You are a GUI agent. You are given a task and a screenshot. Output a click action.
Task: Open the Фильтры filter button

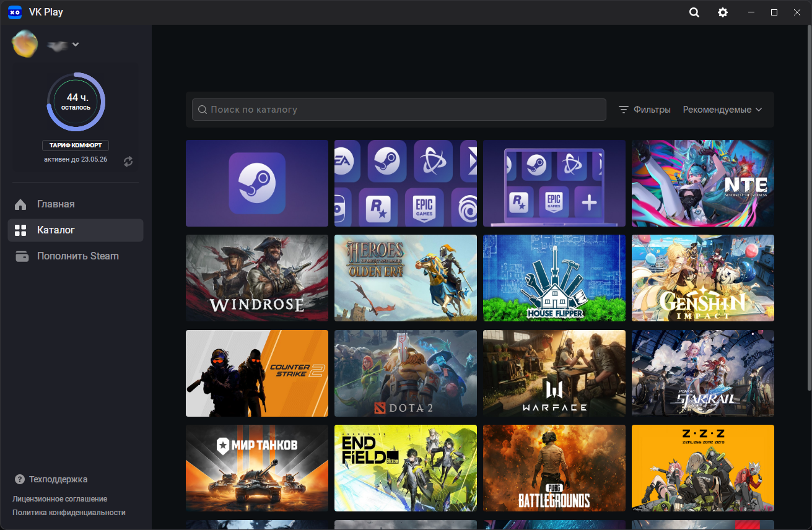pos(645,110)
